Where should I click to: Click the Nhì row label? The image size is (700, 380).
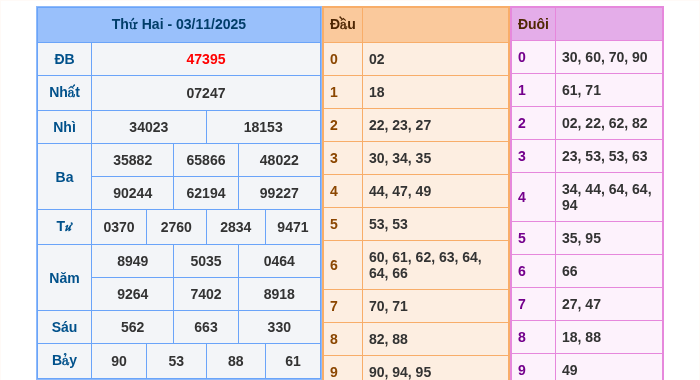(64, 127)
